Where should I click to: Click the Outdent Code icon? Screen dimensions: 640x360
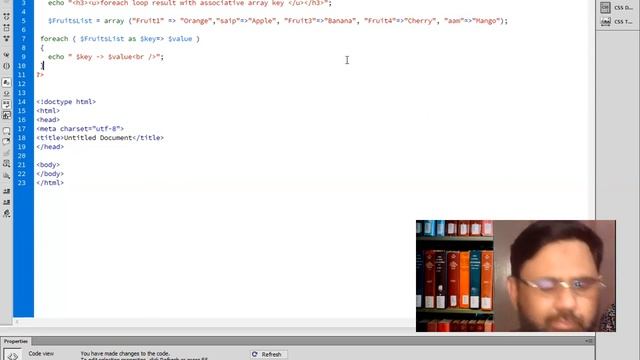click(x=7, y=202)
